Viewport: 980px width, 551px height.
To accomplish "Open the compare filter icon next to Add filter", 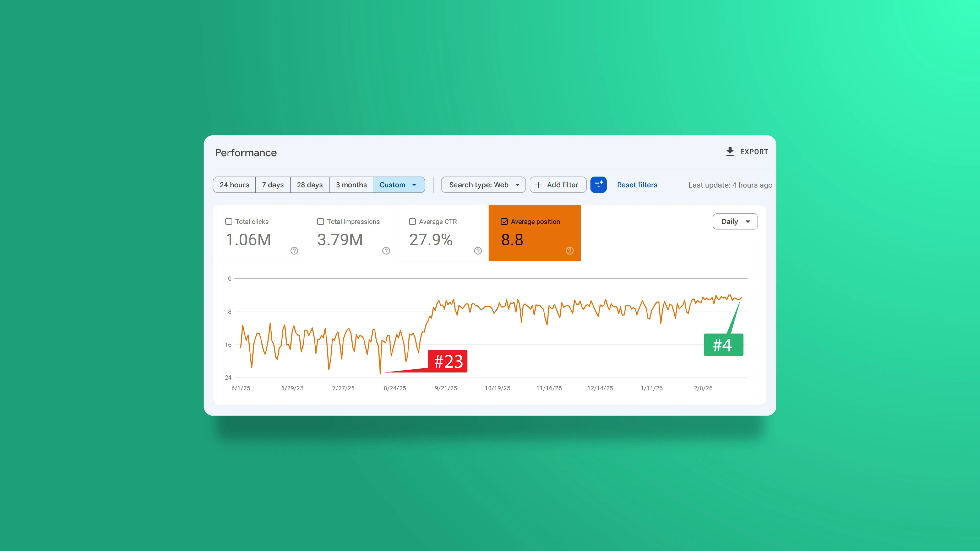I will (x=599, y=184).
